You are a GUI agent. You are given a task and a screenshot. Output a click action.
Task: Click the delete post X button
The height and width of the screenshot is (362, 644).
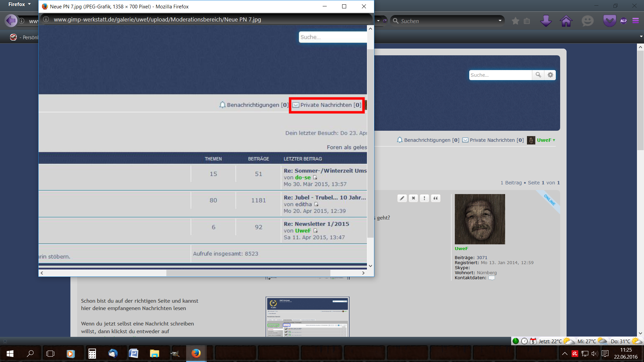pos(413,198)
